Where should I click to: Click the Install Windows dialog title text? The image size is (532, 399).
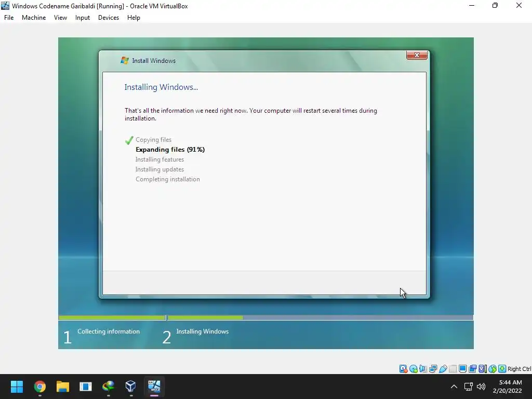(154, 61)
